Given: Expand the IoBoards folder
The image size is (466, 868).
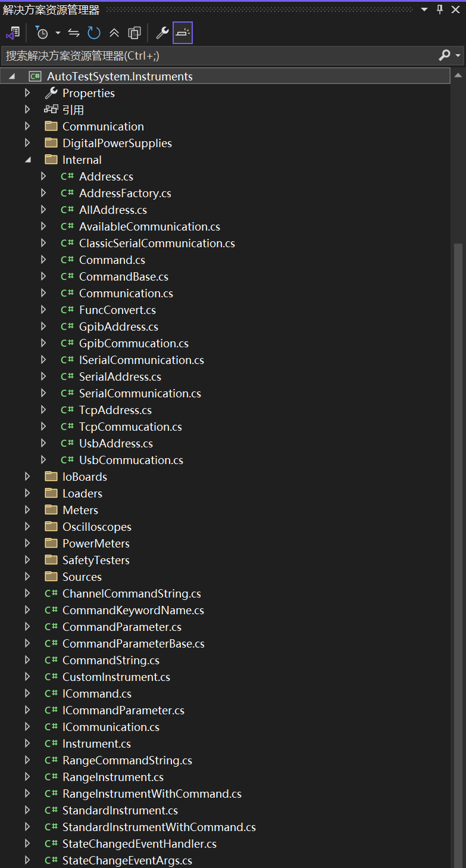Looking at the screenshot, I should click(x=27, y=477).
